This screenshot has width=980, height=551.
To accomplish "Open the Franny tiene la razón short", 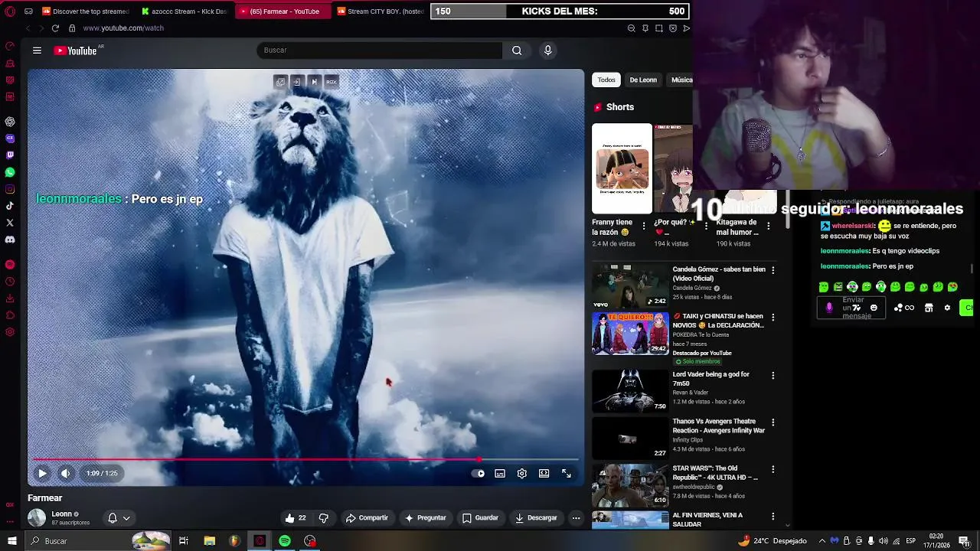I will (622, 168).
